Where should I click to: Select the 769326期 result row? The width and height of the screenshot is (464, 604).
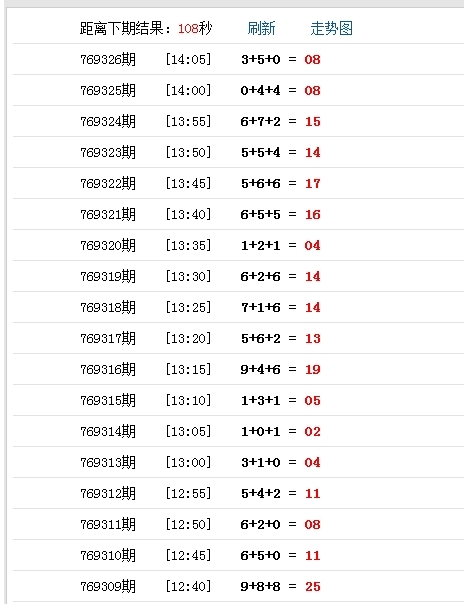tap(238, 59)
